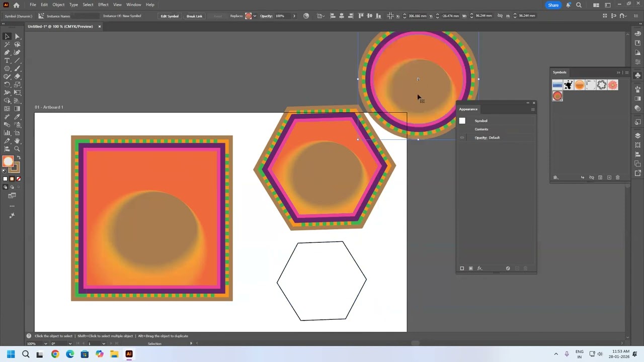The image size is (644, 362).
Task: Open the Type menu
Action: point(73,5)
